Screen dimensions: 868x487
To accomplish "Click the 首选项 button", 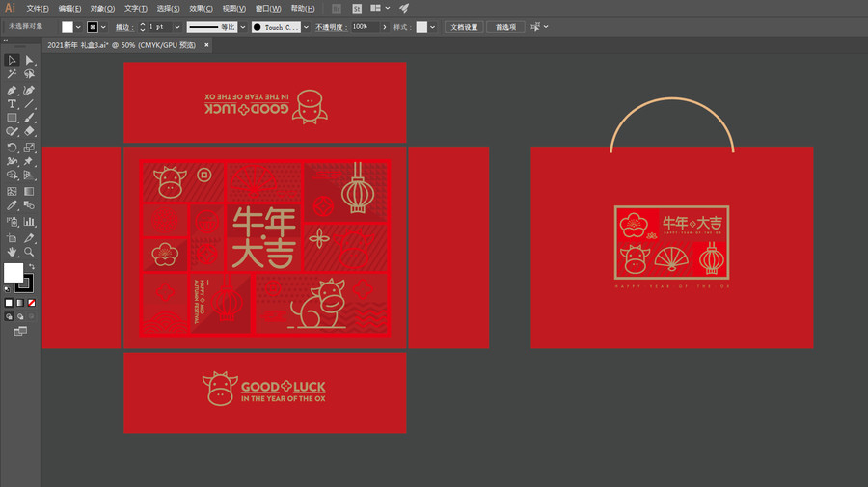I will point(505,27).
